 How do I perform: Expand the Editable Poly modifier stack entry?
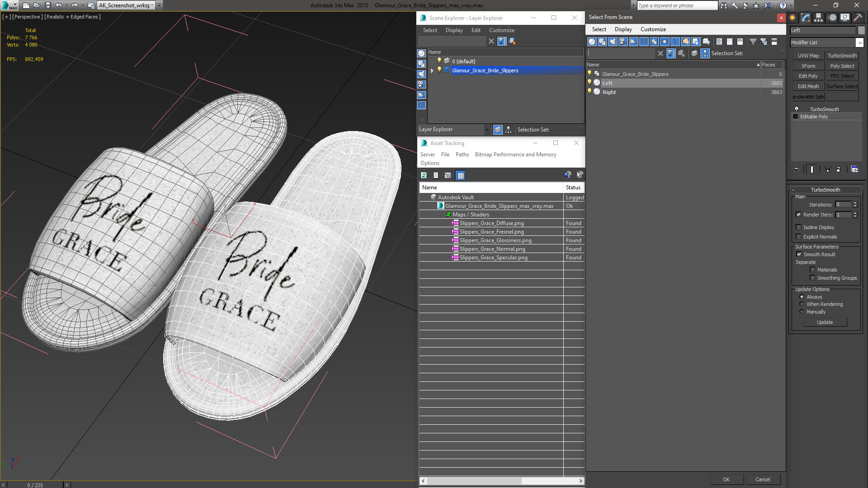click(795, 117)
